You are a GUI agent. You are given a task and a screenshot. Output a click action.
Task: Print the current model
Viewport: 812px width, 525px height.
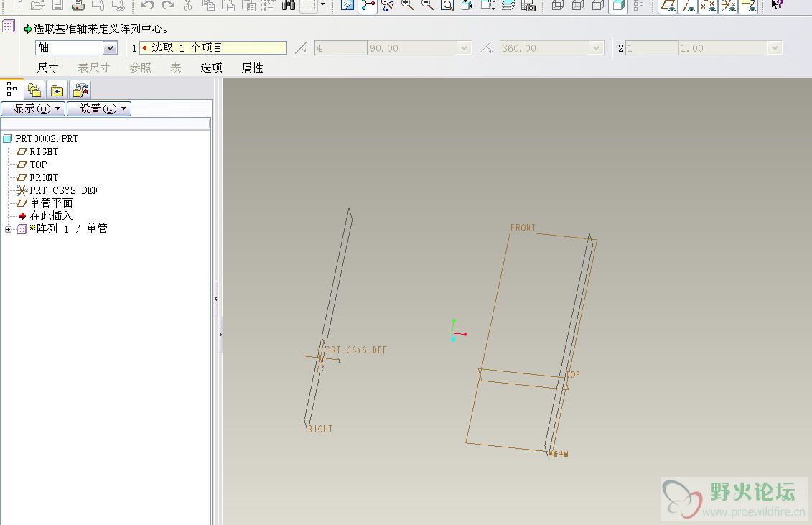(x=78, y=4)
